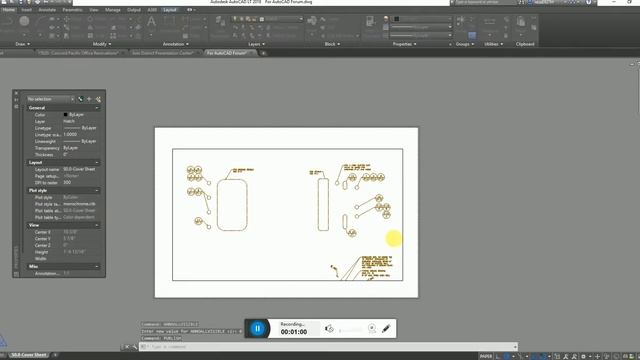Click Select Objects icon in Properties palette

coord(89,99)
